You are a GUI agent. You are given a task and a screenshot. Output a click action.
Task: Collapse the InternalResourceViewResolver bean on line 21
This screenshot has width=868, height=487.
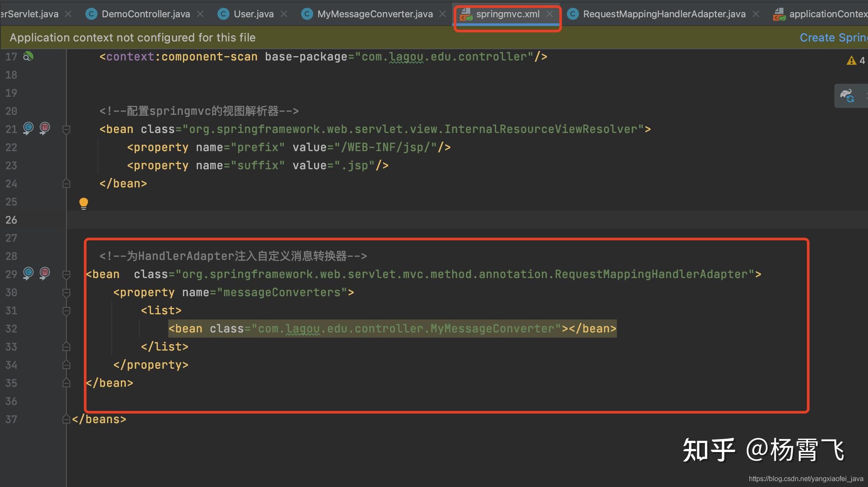(66, 129)
